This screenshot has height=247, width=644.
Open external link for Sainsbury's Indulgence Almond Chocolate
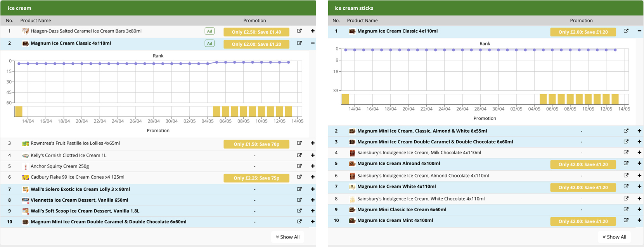[x=626, y=176]
